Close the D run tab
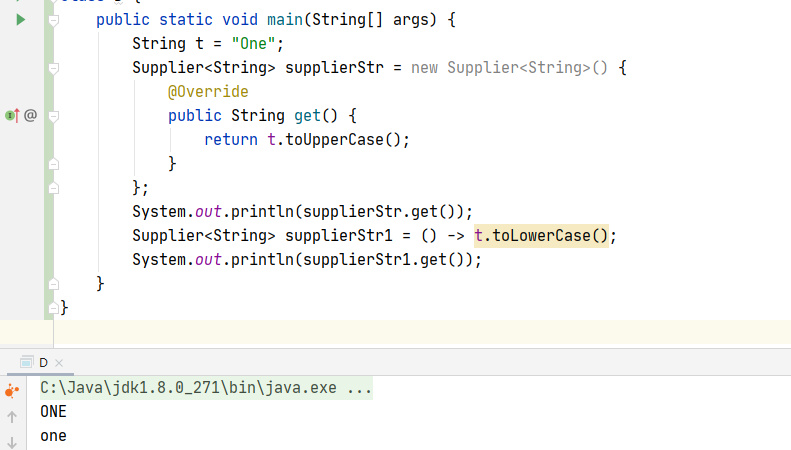791x450 pixels. point(59,363)
